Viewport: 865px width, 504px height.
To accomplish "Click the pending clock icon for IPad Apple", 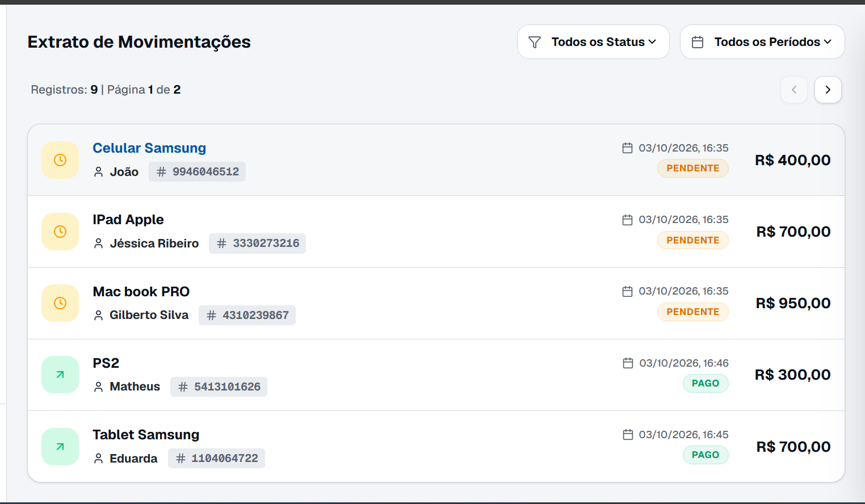I will click(60, 232).
